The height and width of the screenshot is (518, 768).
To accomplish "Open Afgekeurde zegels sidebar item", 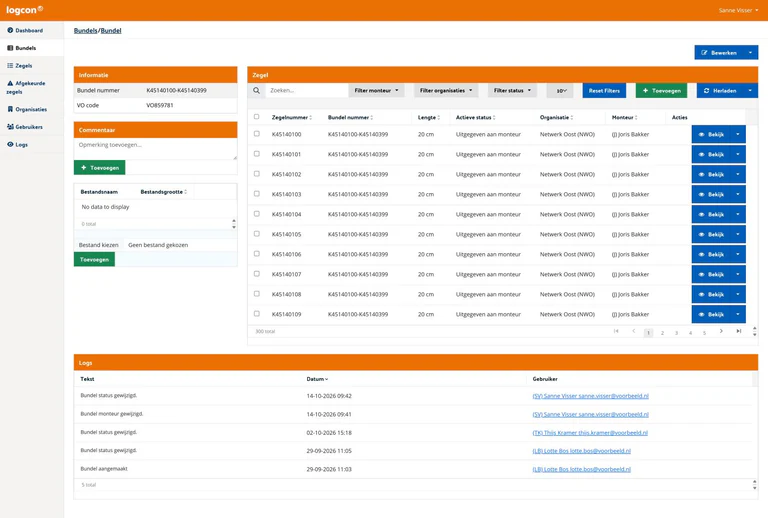I will tap(26, 87).
